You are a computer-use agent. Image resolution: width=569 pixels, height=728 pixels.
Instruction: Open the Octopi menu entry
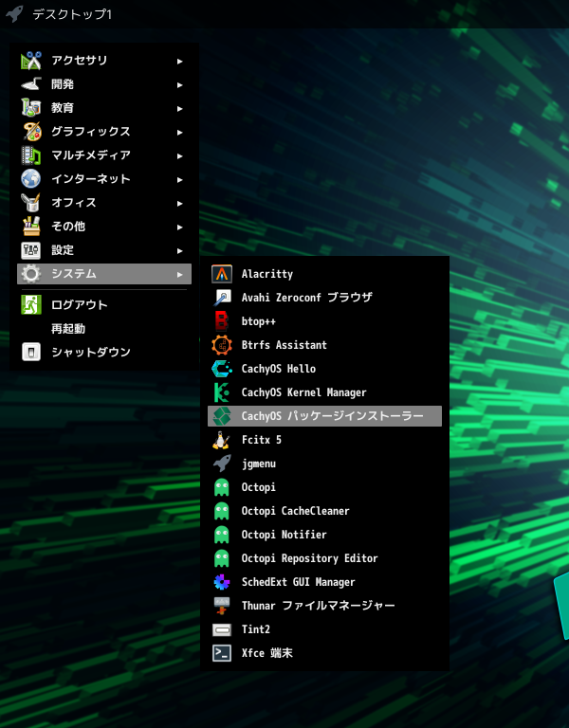[259, 487]
